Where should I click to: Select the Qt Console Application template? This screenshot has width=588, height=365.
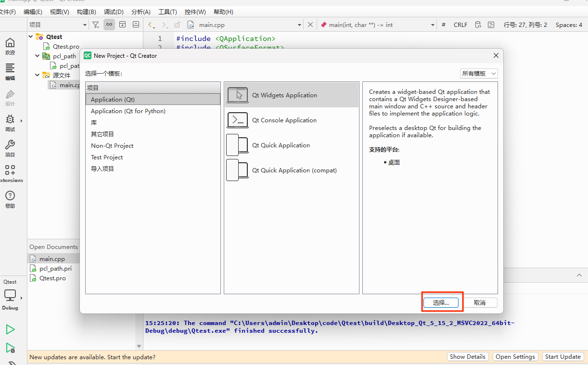point(292,120)
